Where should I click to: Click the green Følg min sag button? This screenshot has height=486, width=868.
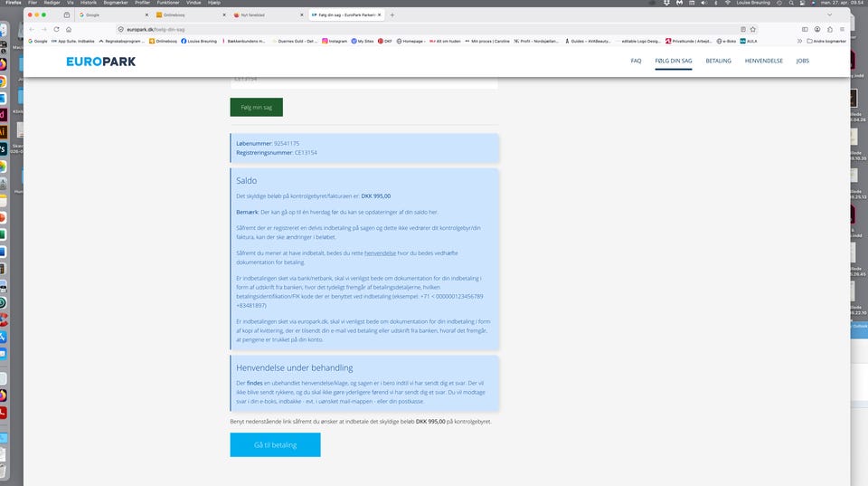coord(256,107)
